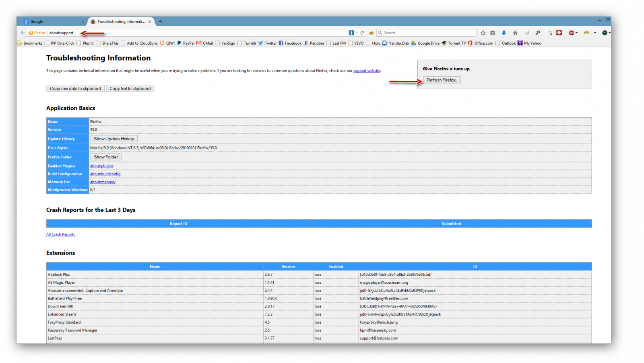Open the Last.FM bookmark
The height and width of the screenshot is (363, 644).
[336, 43]
